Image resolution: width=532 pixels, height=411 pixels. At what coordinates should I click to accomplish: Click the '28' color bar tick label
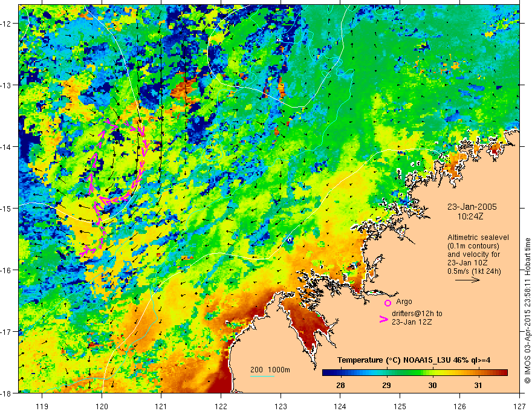[x=340, y=386]
